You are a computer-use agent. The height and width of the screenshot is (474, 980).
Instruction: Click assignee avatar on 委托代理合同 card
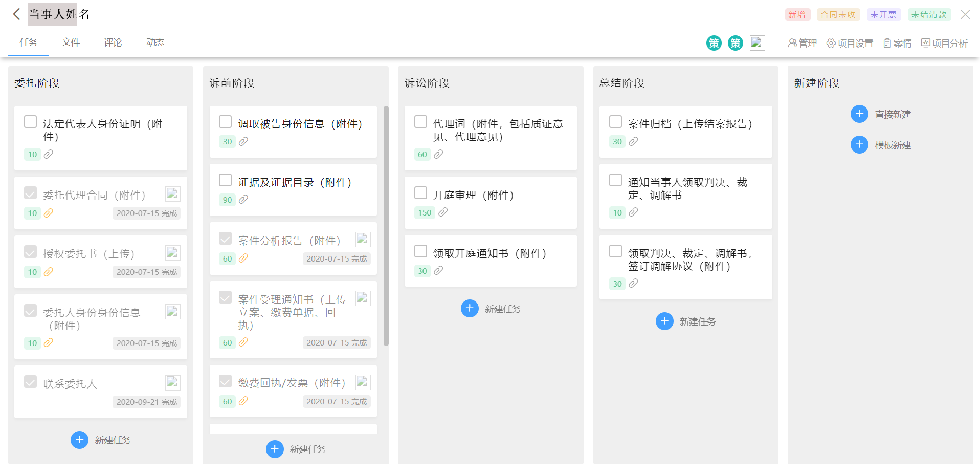click(x=173, y=194)
